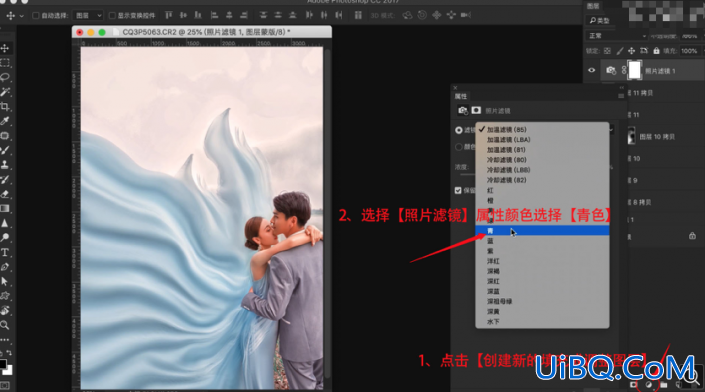Click lock all padlock icon in Layers

[x=656, y=51]
